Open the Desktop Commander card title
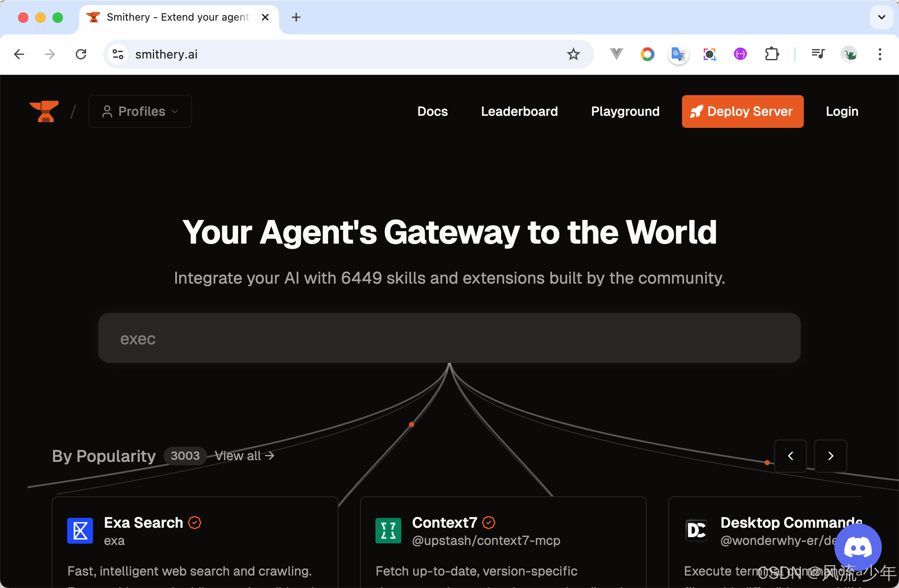899x588 pixels. click(x=791, y=523)
